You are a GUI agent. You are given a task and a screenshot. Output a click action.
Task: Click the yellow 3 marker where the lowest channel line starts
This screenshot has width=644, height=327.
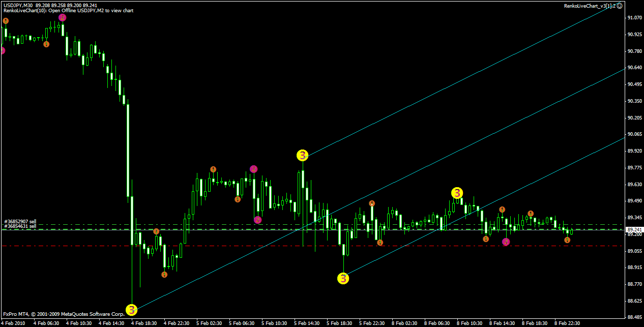[x=343, y=278]
